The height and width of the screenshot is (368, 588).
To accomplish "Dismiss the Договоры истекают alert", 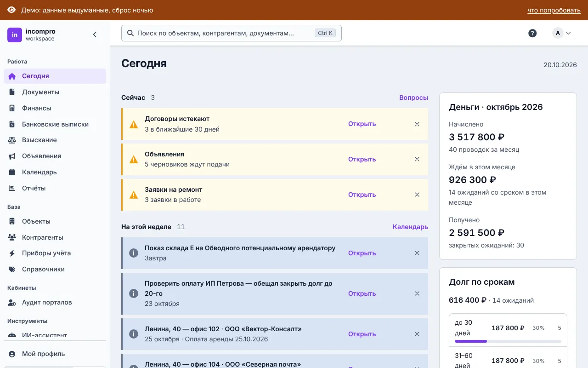I will 417,124.
